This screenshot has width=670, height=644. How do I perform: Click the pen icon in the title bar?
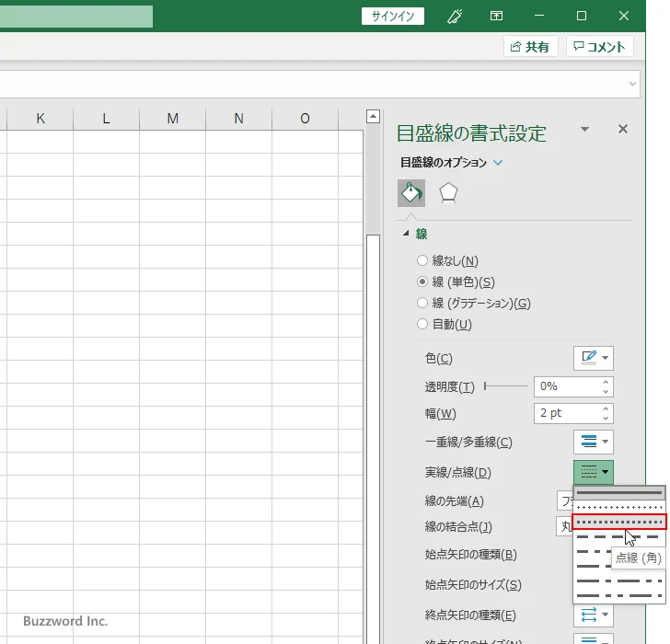455,17
